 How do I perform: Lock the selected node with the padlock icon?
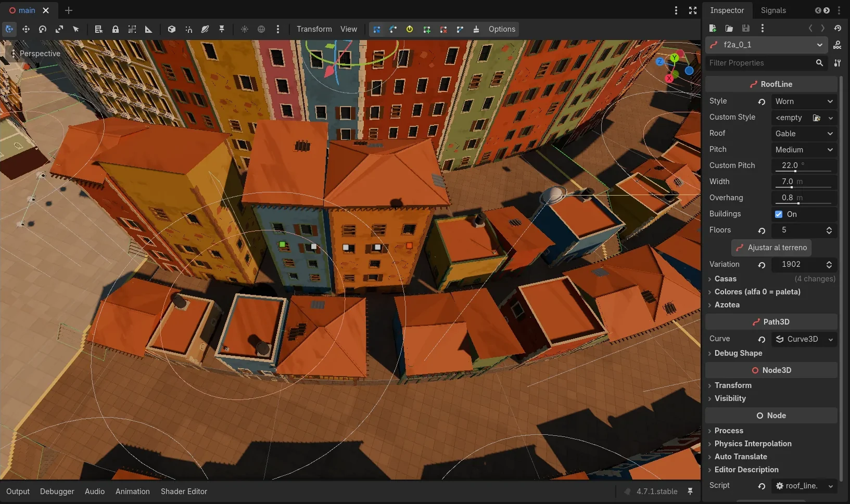(x=116, y=29)
